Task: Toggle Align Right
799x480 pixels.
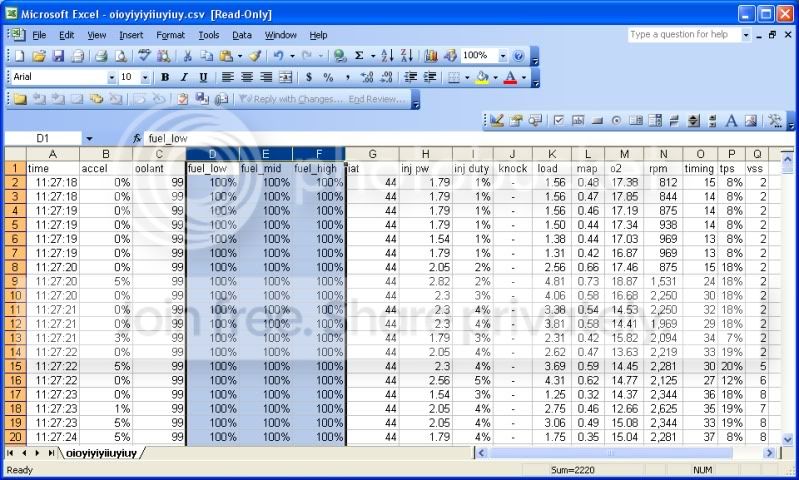Action: (x=266, y=77)
